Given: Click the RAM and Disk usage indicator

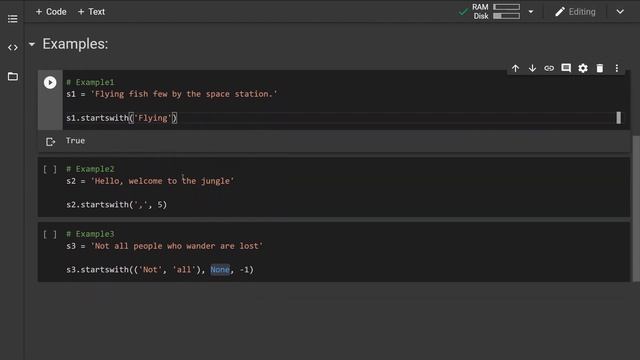Looking at the screenshot, I should click(496, 11).
